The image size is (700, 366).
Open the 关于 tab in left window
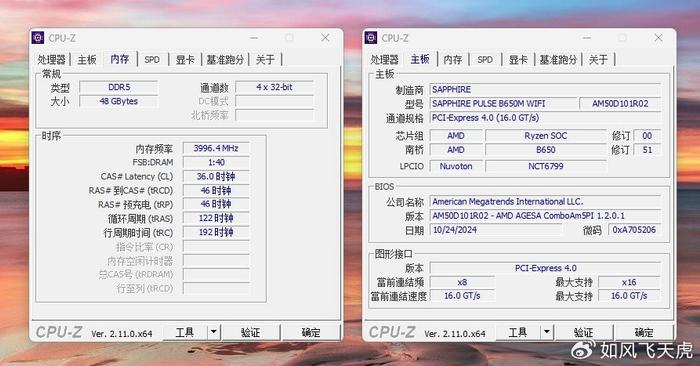pyautogui.click(x=265, y=59)
